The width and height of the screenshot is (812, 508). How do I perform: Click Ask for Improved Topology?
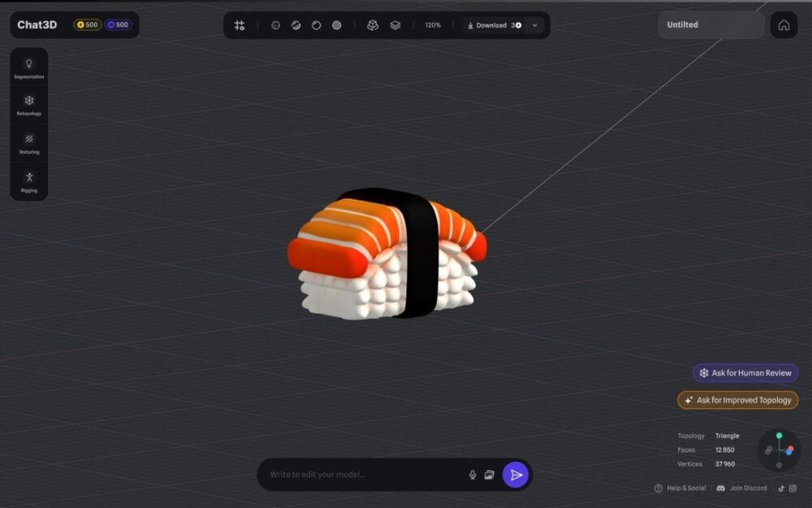tap(738, 400)
